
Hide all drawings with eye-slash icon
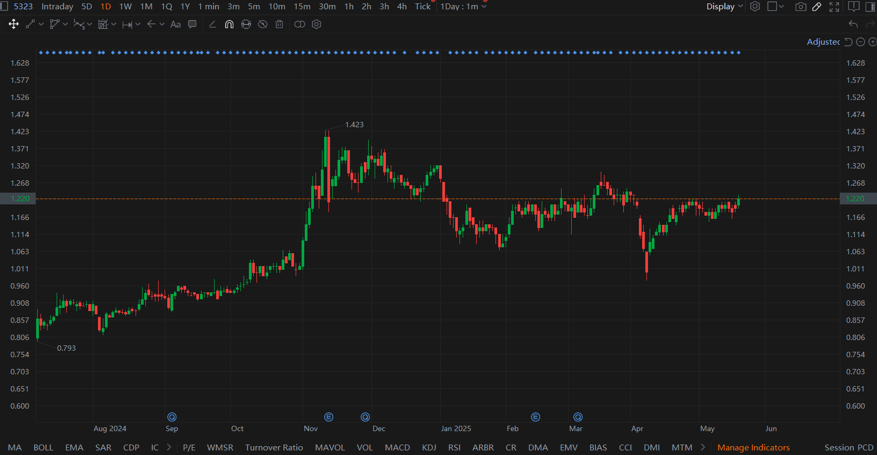tap(262, 24)
